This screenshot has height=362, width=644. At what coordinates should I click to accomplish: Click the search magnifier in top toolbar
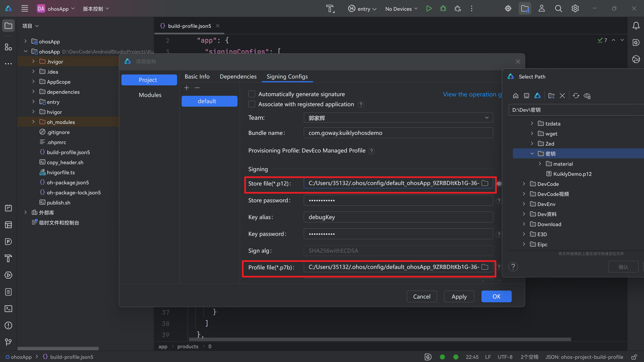click(558, 9)
